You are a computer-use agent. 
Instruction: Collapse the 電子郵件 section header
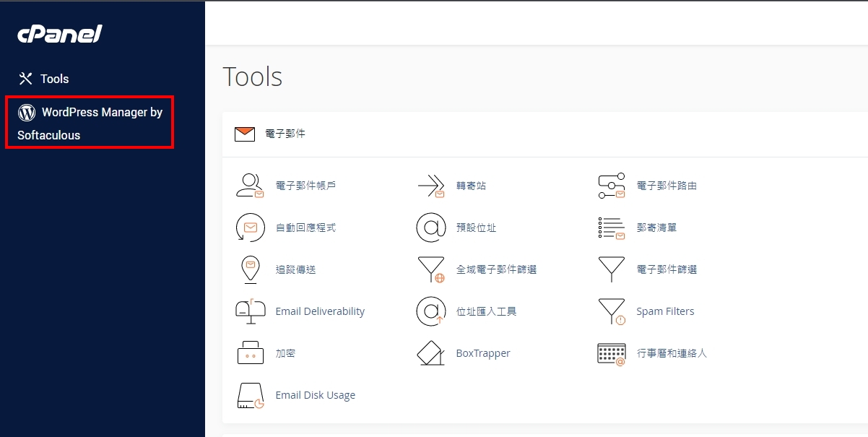pyautogui.click(x=285, y=134)
